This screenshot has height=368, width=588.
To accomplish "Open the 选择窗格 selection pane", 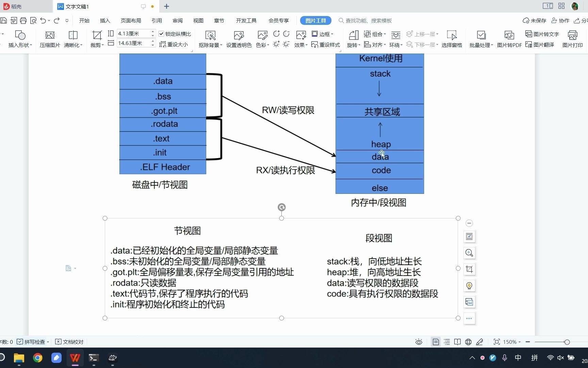I will 452,39.
